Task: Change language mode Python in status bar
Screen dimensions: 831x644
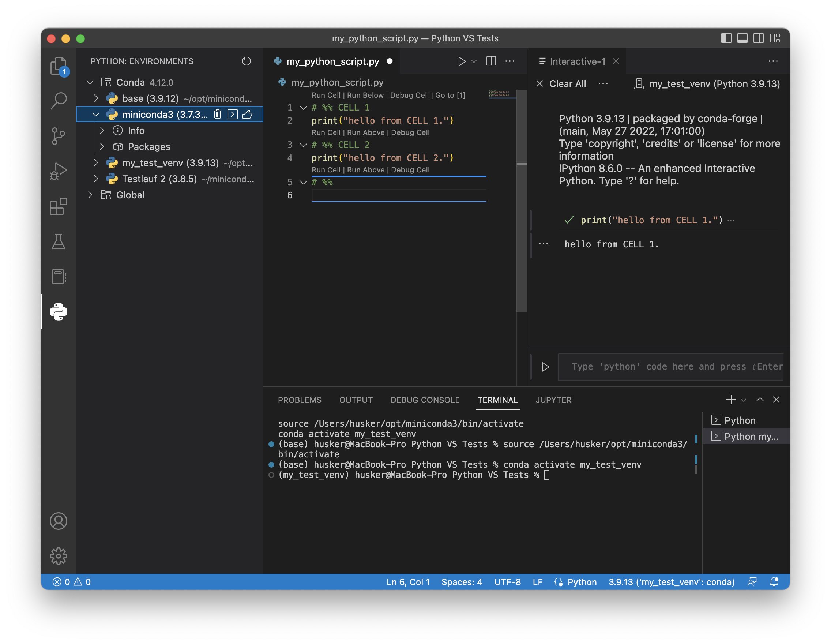Action: pyautogui.click(x=582, y=582)
